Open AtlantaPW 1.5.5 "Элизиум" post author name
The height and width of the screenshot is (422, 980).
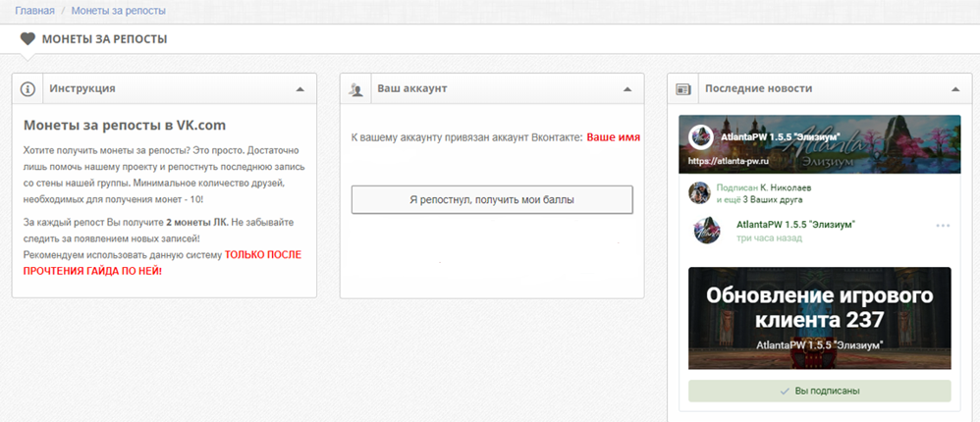point(795,224)
